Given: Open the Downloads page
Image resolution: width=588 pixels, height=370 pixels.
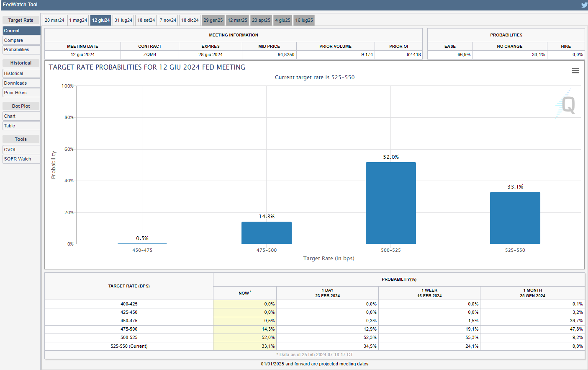Looking at the screenshot, I should click(x=21, y=83).
